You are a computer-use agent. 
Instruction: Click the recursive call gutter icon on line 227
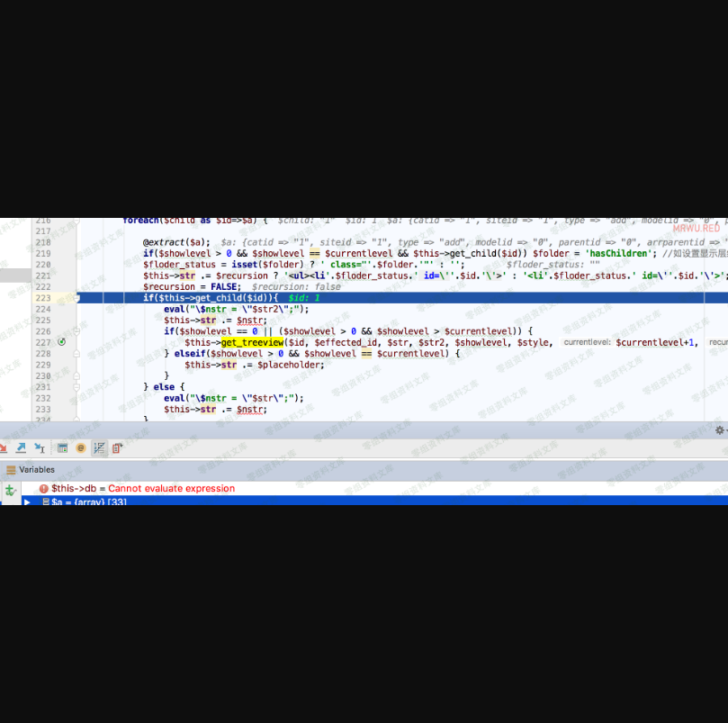point(61,342)
